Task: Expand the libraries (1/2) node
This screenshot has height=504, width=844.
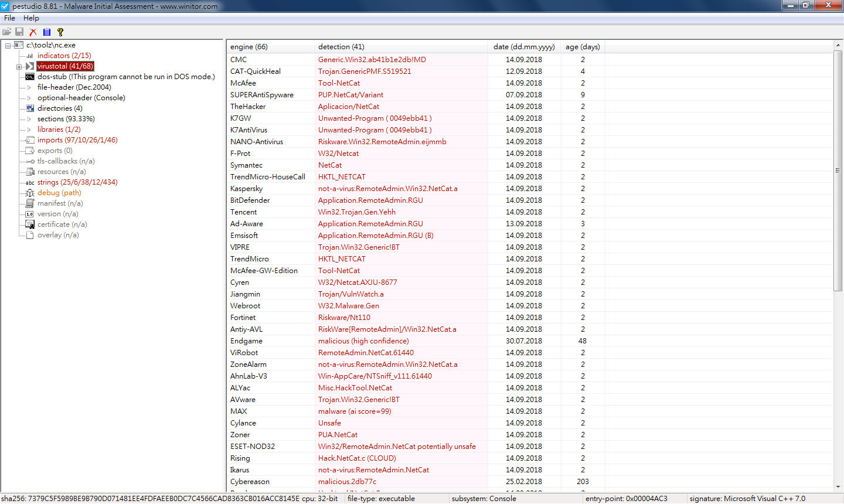Action: click(29, 130)
